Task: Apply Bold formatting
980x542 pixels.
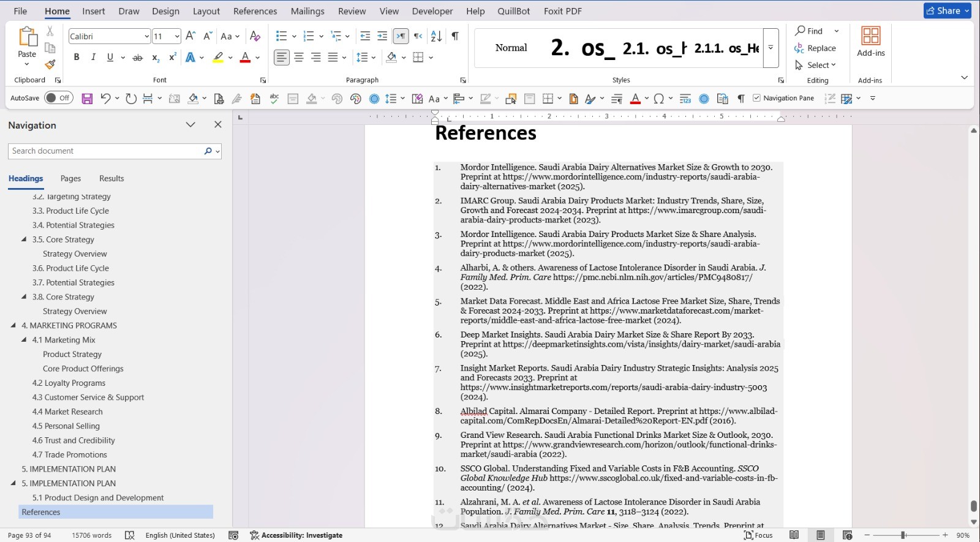Action: click(x=77, y=58)
